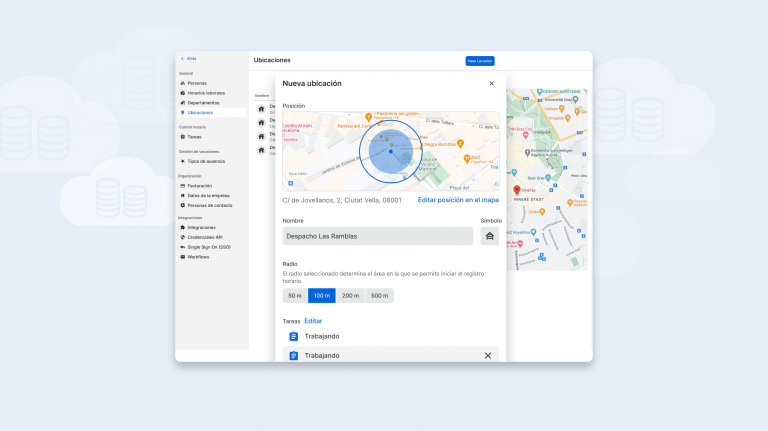Click the Tipos de ausencia sun icon
Image resolution: width=768 pixels, height=431 pixels.
(x=183, y=161)
